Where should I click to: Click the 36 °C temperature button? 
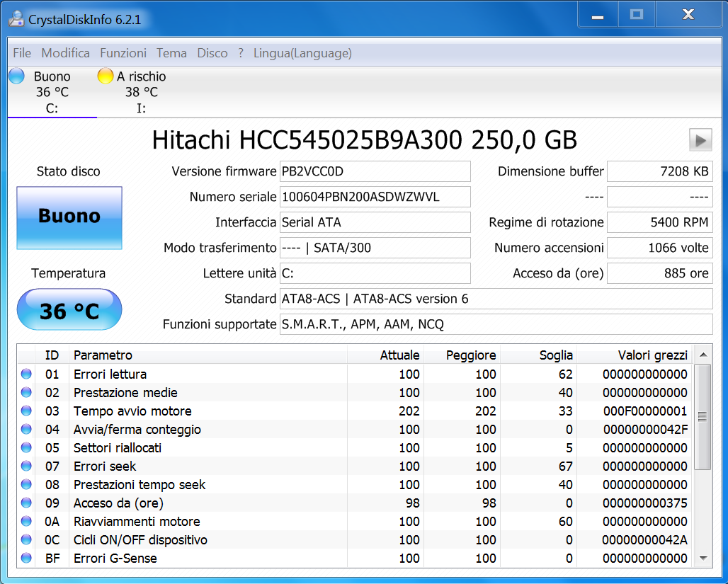pos(69,309)
